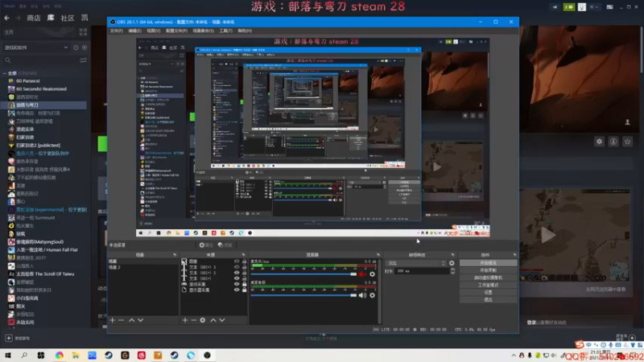Toggle visibility of the 显示器采集 source

tap(237, 290)
